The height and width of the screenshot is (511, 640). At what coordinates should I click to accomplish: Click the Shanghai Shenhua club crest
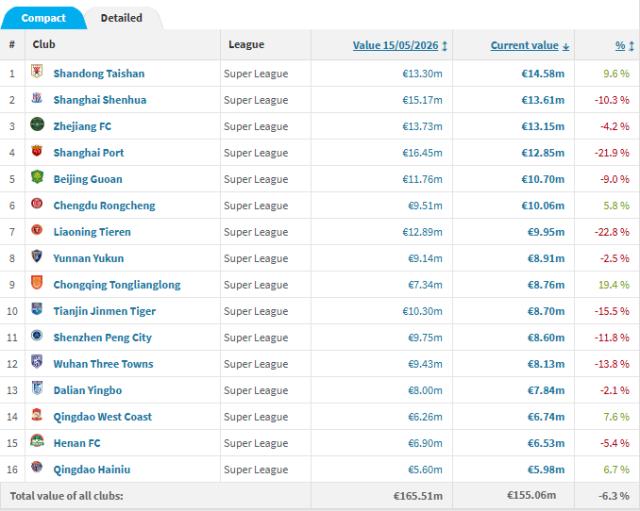(37, 98)
